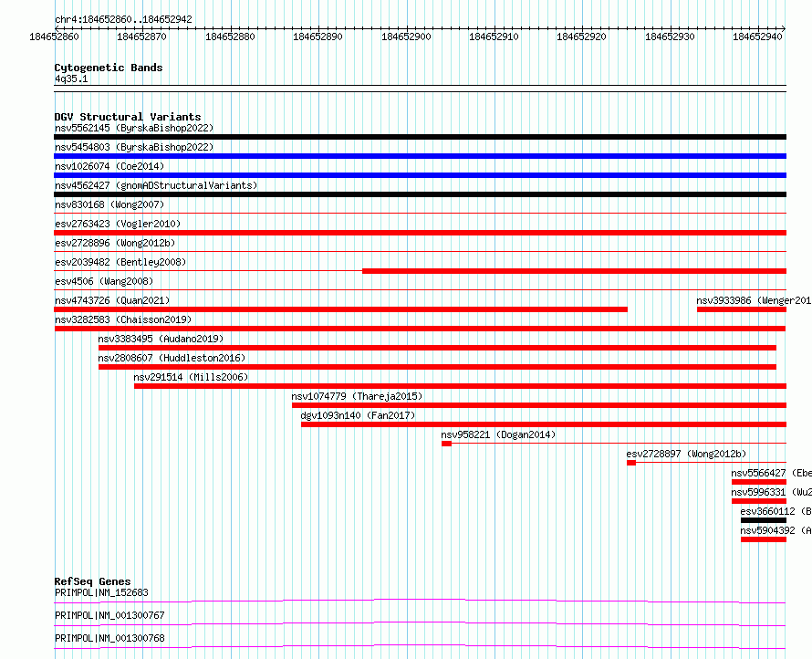Screen dimensions: 812x659
Task: Click black bar under nsv4562427
Action: pos(420,194)
